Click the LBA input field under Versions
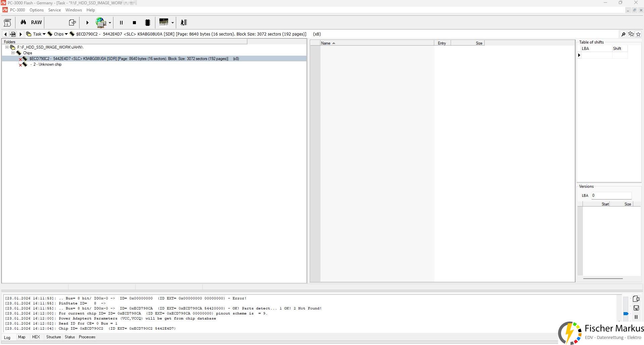644x345 pixels. click(x=611, y=195)
